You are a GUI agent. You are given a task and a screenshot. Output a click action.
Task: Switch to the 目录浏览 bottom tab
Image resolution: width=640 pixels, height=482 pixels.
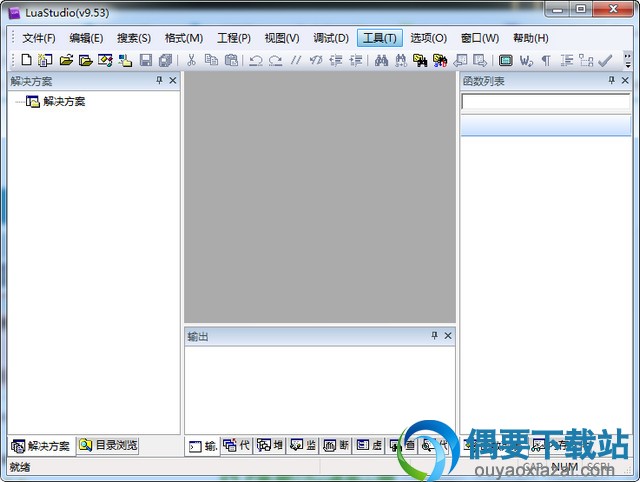108,445
